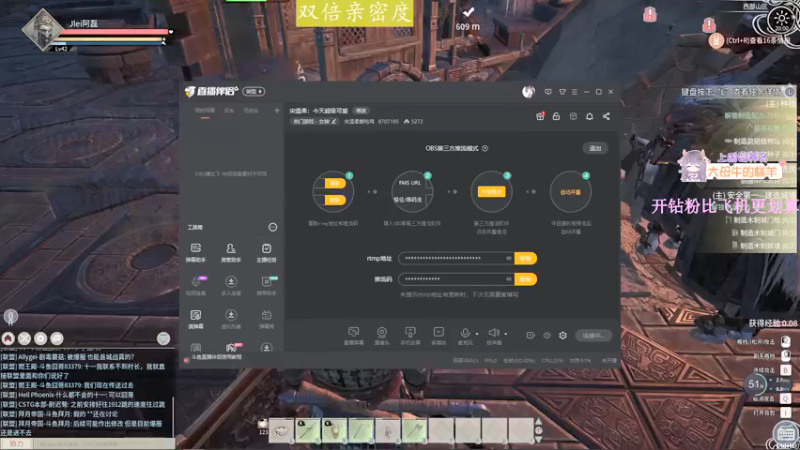Open the message icon beside the avatar
Image resolution: width=800 pixels, height=450 pixels.
pyautogui.click(x=548, y=92)
